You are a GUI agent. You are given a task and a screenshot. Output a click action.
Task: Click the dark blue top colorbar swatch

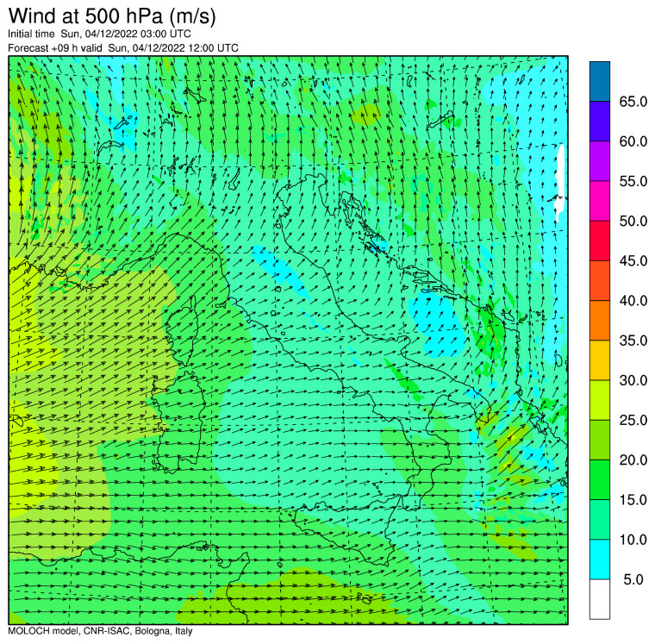tap(600, 82)
